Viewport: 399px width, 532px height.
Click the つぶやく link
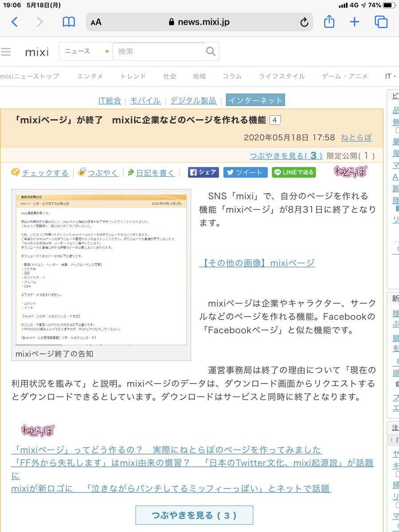(x=103, y=173)
